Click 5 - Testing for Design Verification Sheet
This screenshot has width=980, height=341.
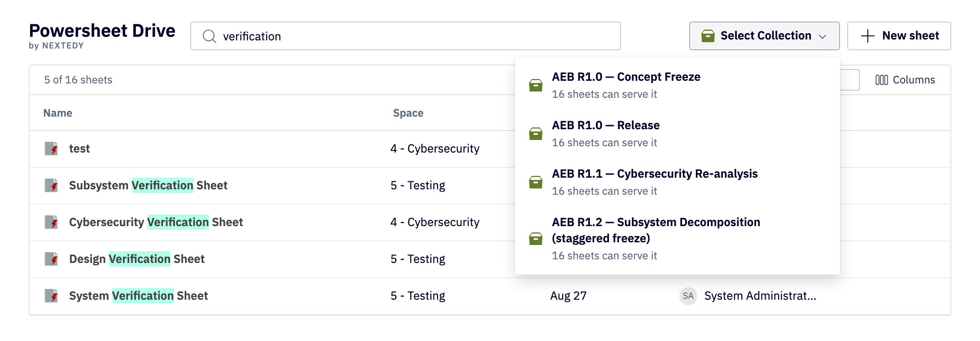(x=418, y=259)
